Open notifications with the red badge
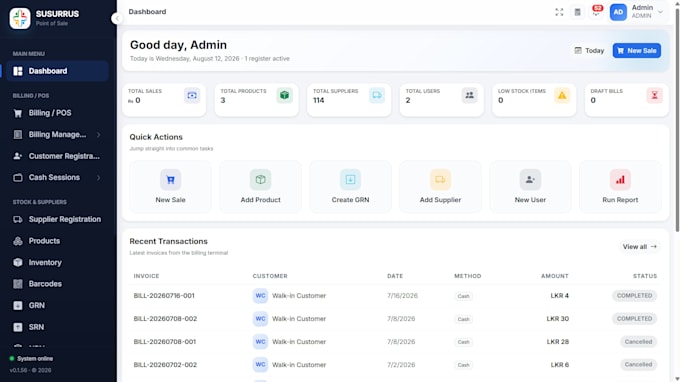Screen dimensions: 680x382 click(596, 11)
